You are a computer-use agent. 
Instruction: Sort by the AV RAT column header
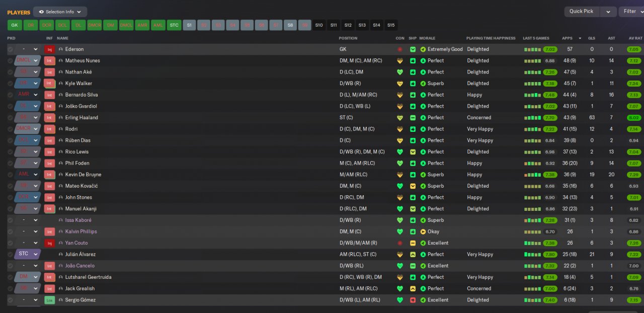635,38
